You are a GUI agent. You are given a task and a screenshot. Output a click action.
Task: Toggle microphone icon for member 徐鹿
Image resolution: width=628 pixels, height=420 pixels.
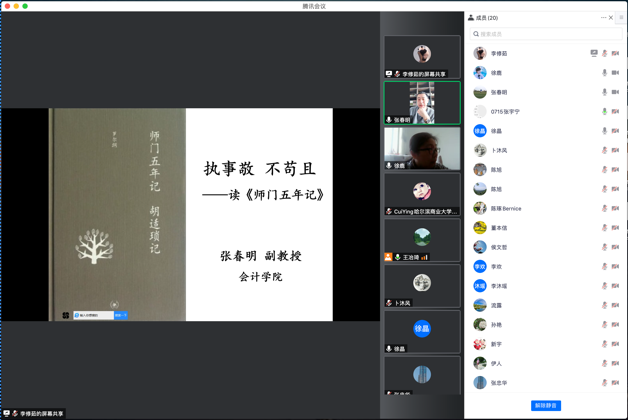coord(605,73)
